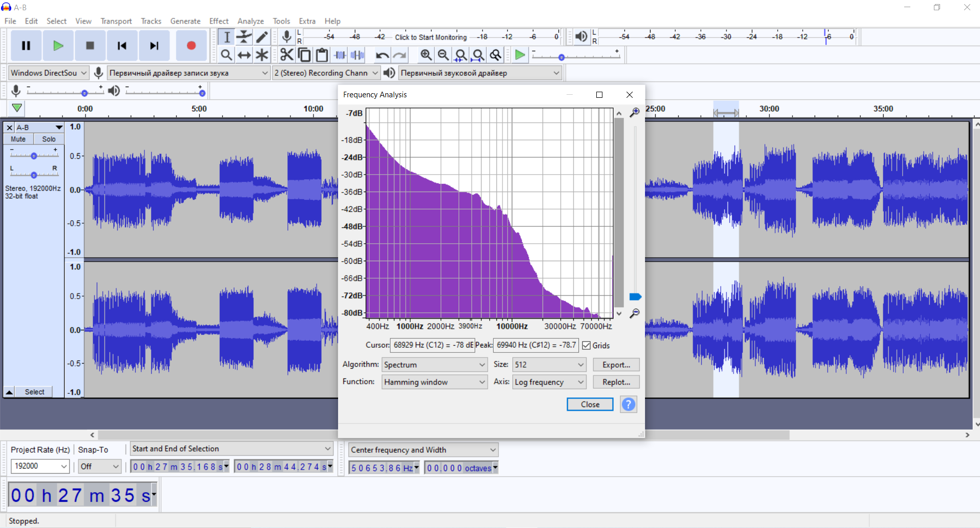Select the Envelope tool
The width and height of the screenshot is (980, 528).
click(x=244, y=37)
